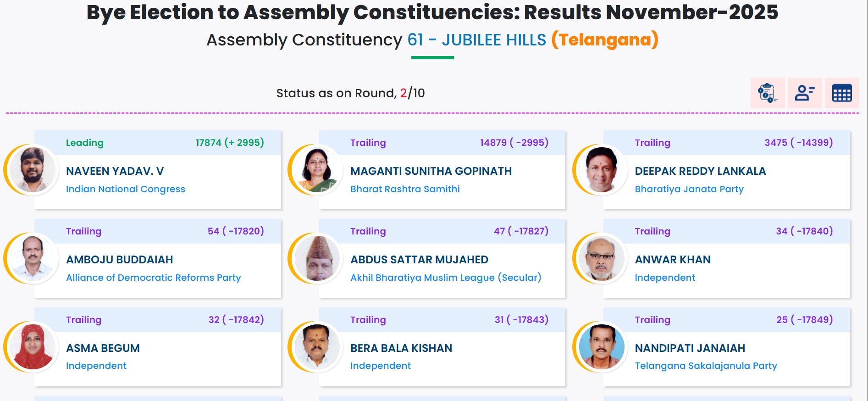Click Amboju Buddaiah's candidate photo
The height and width of the screenshot is (401, 868).
33,258
